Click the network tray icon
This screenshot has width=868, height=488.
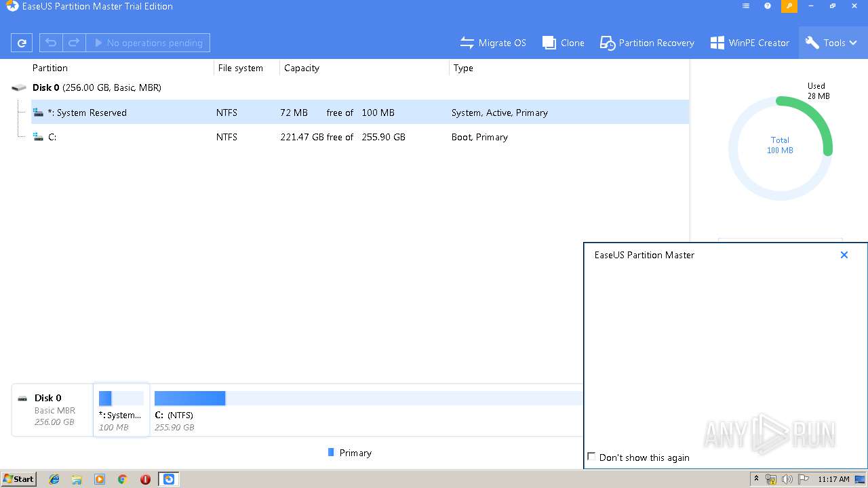click(771, 479)
